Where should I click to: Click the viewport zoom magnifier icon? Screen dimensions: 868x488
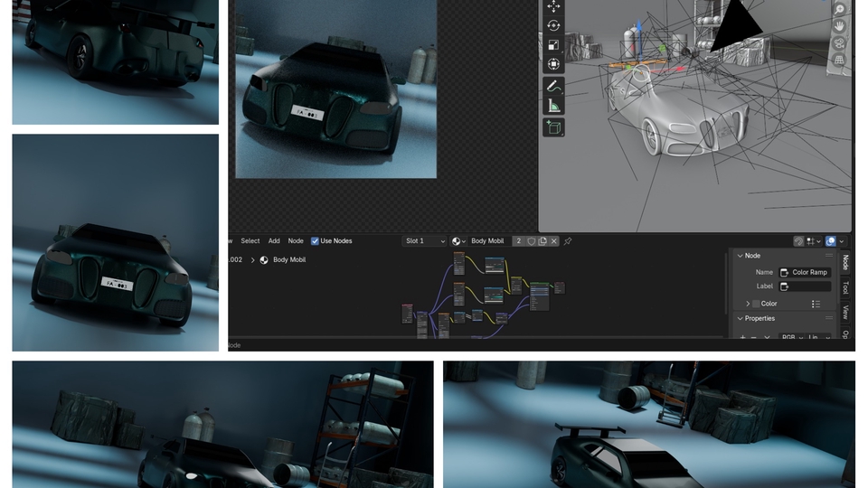tap(839, 9)
